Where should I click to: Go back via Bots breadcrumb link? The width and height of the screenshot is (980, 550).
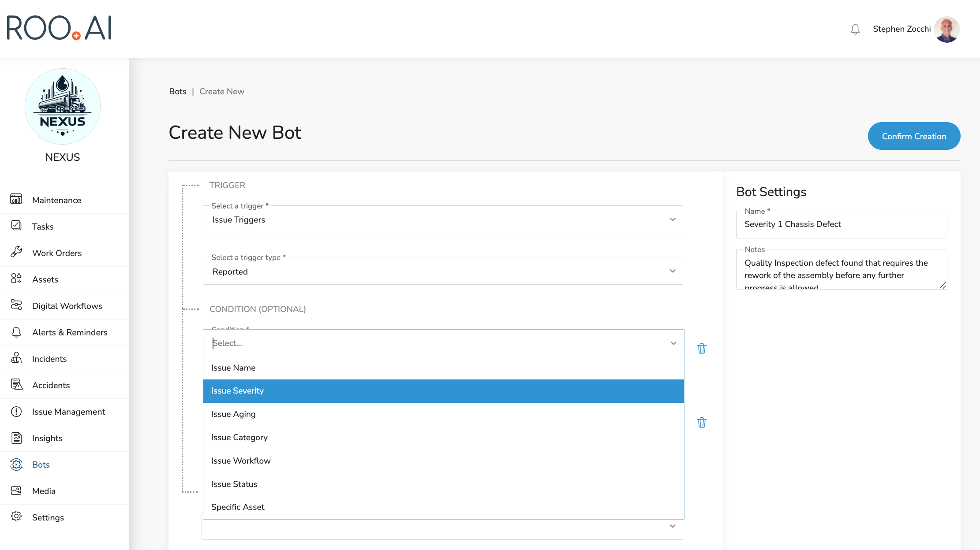(177, 91)
